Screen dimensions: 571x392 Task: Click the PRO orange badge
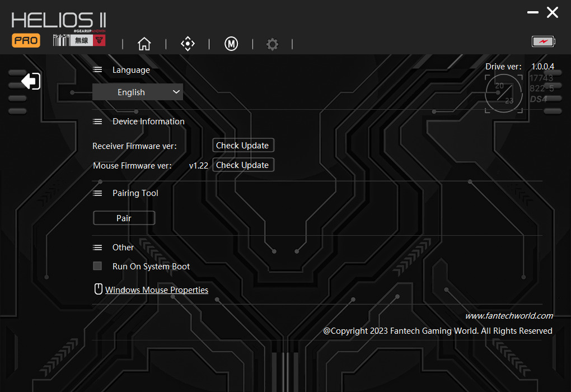[26, 40]
